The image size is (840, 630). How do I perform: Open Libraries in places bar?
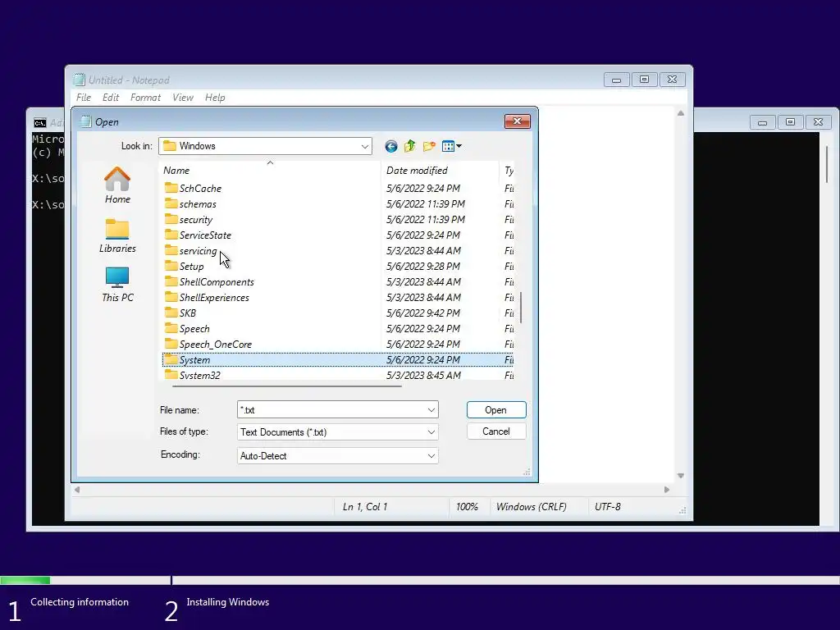[117, 235]
